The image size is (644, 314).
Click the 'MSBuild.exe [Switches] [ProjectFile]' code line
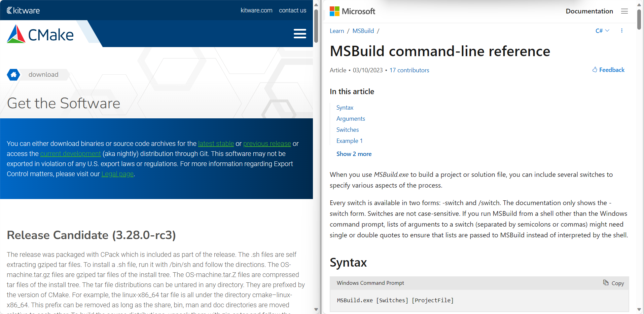395,300
